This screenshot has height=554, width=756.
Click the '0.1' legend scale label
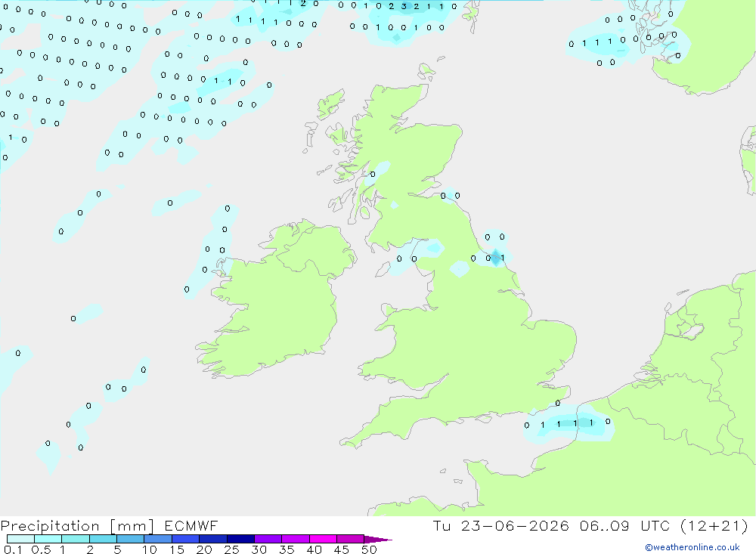click(x=13, y=549)
